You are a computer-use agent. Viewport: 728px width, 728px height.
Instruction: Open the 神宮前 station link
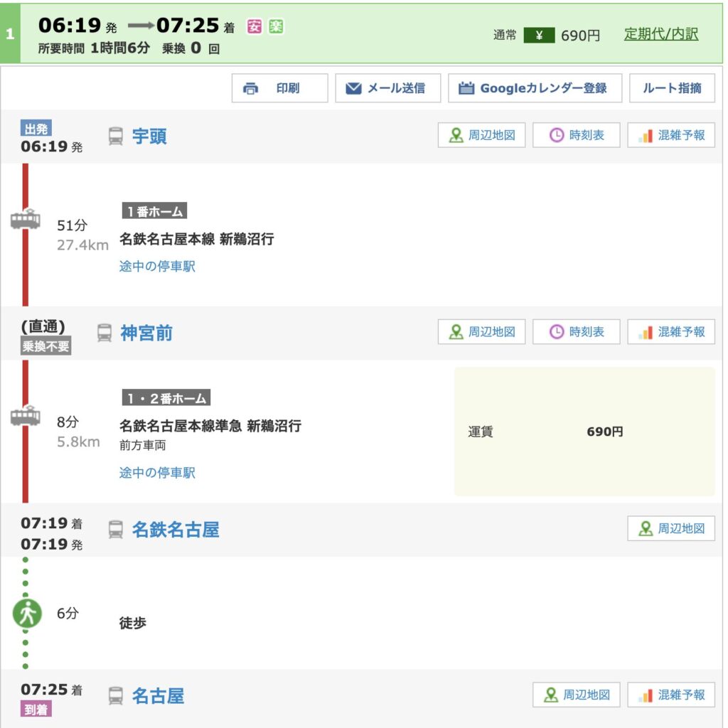146,333
